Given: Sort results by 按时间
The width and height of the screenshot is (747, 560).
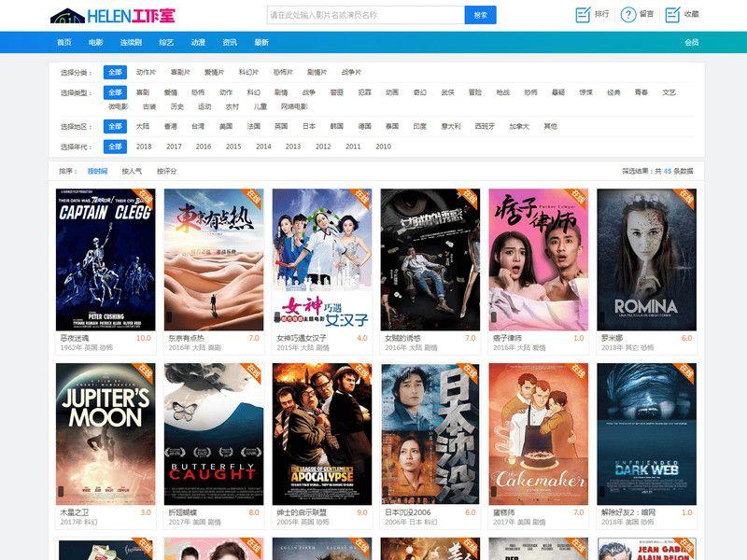Looking at the screenshot, I should click(97, 171).
